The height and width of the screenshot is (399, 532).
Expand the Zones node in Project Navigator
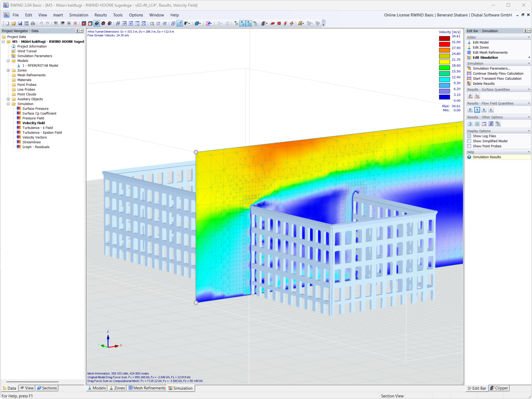coord(8,70)
